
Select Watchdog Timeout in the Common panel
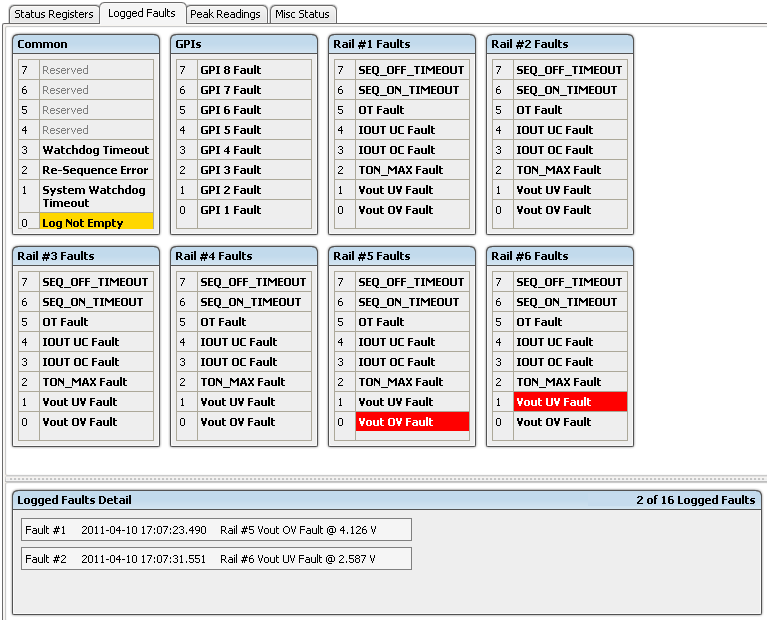96,150
